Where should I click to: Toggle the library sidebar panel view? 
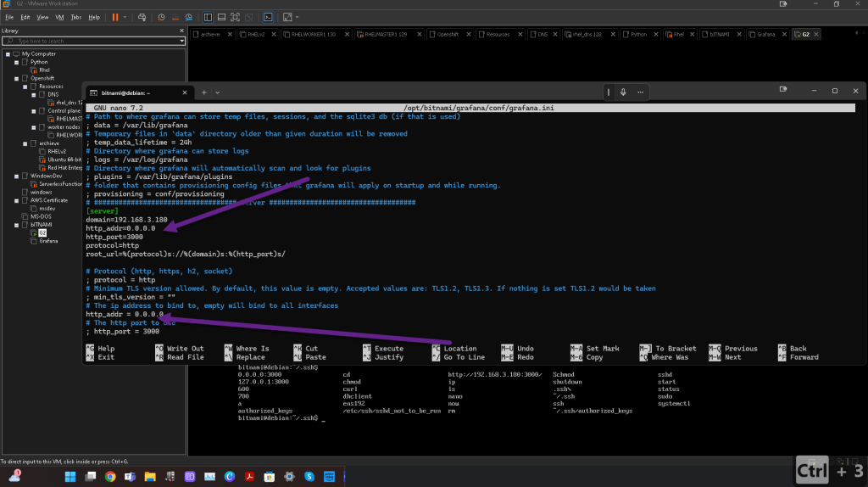tap(208, 17)
